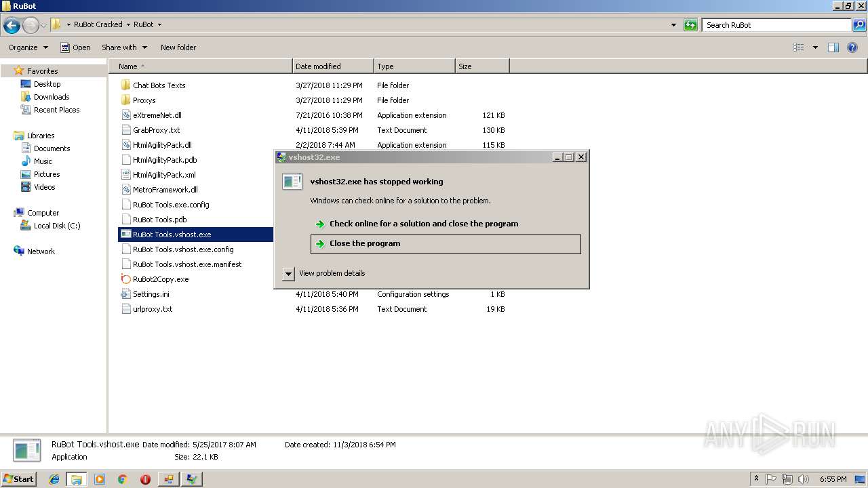This screenshot has width=868, height=488.
Task: Select RuBot Tools.exe.config file
Action: tap(171, 205)
